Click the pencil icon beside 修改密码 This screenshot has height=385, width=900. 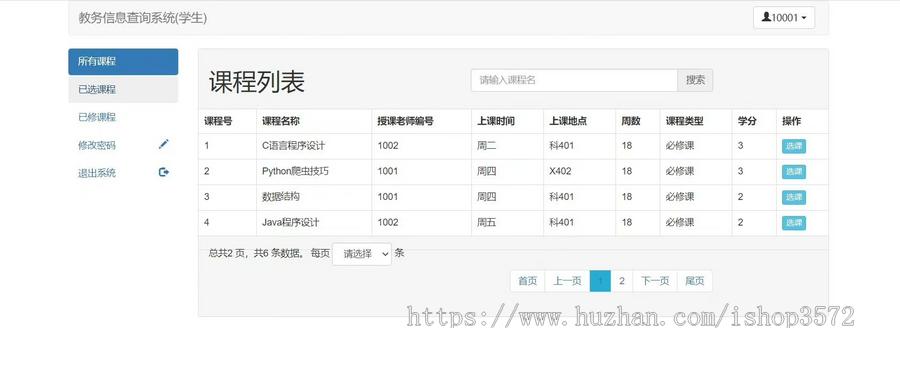click(x=164, y=145)
